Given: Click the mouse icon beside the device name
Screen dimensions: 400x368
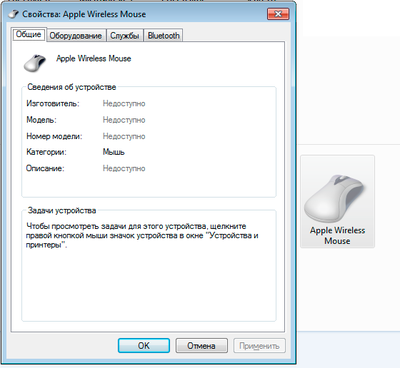Looking at the screenshot, I should [x=35, y=63].
